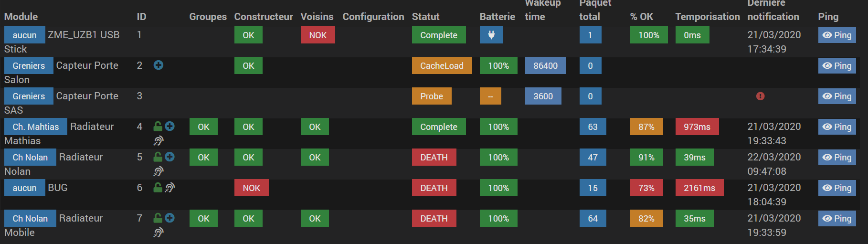Screen dimensions: 868x244
Task: Click the Batterie column header
Action: 497,17
